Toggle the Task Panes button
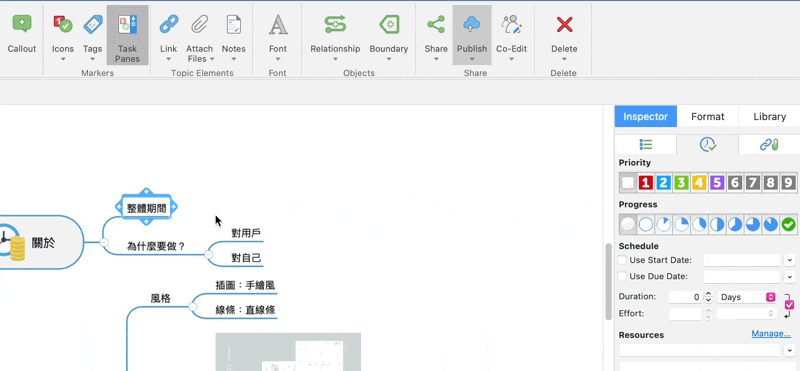This screenshot has height=371, width=800. coord(128,35)
